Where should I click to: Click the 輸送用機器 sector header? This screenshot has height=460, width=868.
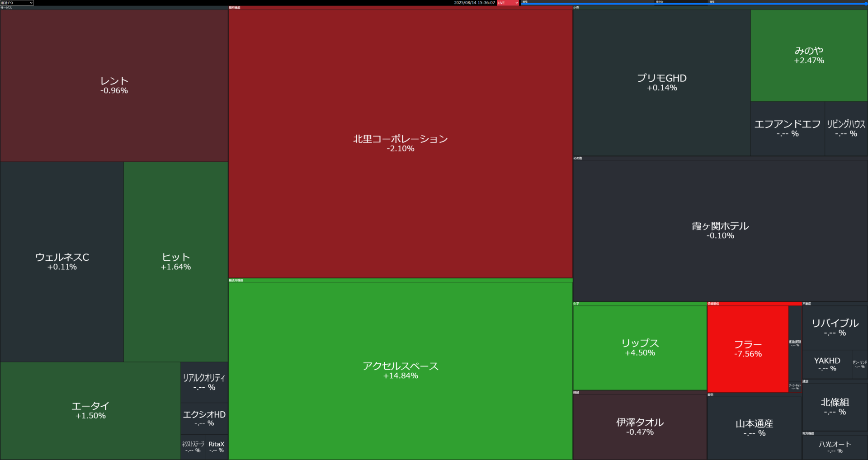point(401,280)
